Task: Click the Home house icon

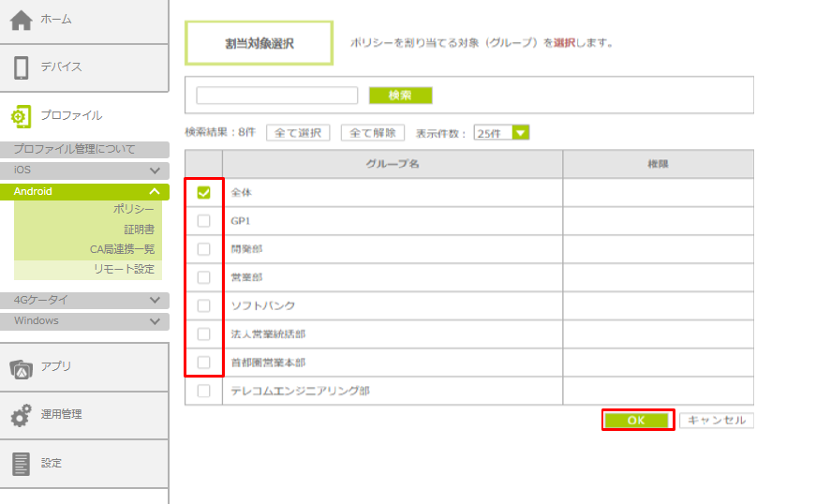Action: [21, 21]
